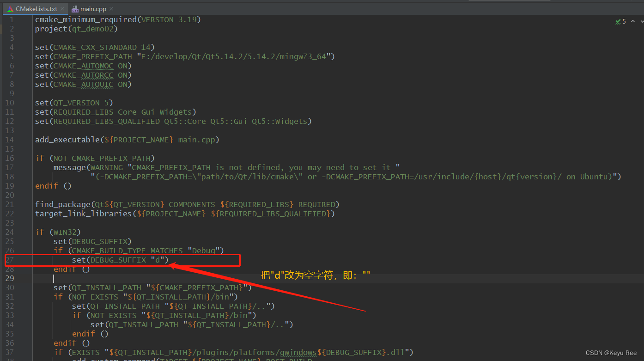Close the main.cpp tab with its X icon

[111, 8]
